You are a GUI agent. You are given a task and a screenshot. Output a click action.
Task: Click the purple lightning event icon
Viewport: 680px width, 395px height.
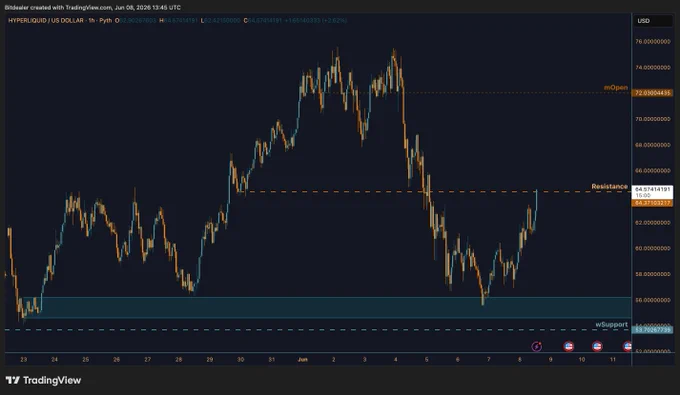coord(536,346)
